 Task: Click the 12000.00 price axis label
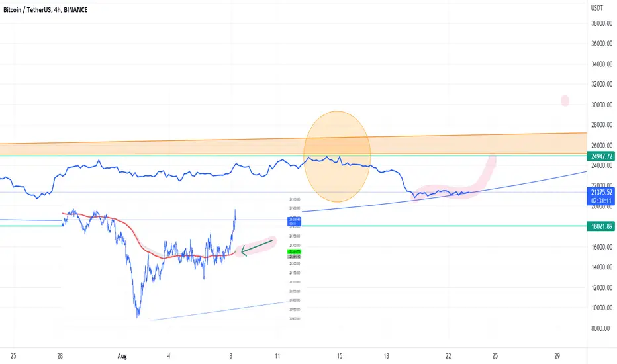point(602,288)
